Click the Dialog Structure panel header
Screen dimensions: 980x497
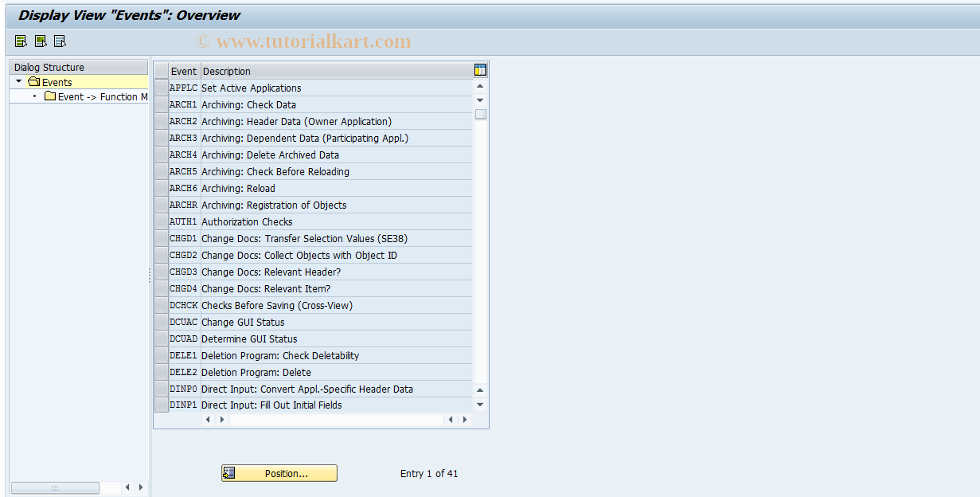78,67
